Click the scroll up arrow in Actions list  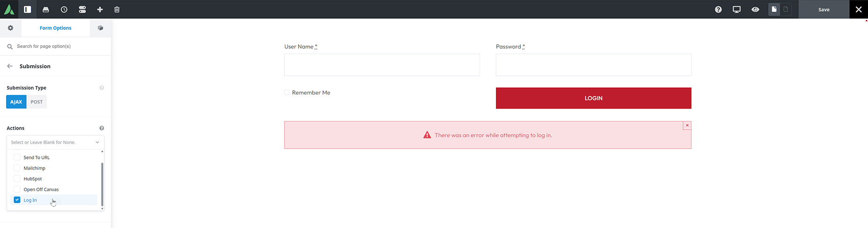(102, 151)
